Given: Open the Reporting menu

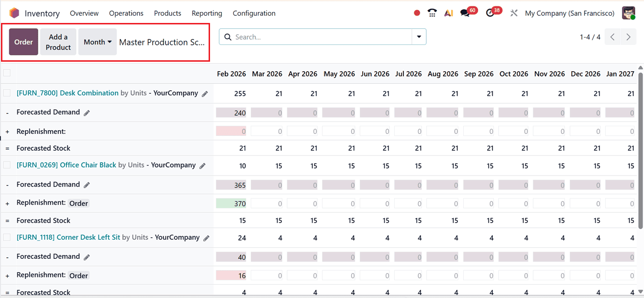Looking at the screenshot, I should [x=207, y=13].
